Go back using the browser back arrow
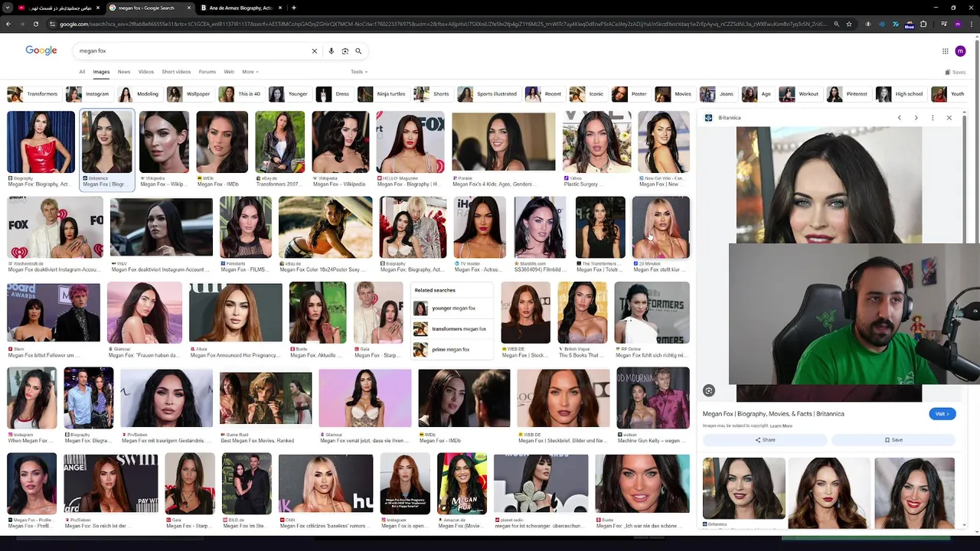This screenshot has height=551, width=980. point(8,24)
